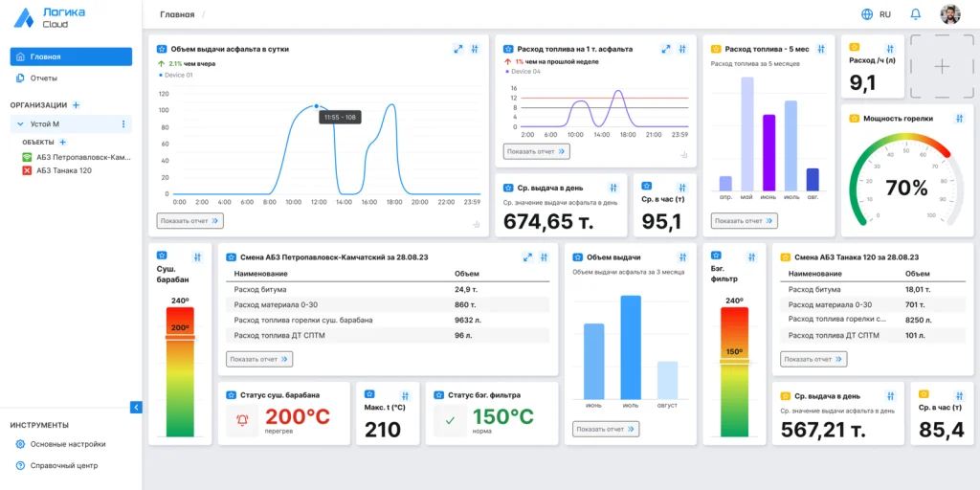
Task: Toggle favorite star on Расход /ч (л)
Action: [855, 47]
